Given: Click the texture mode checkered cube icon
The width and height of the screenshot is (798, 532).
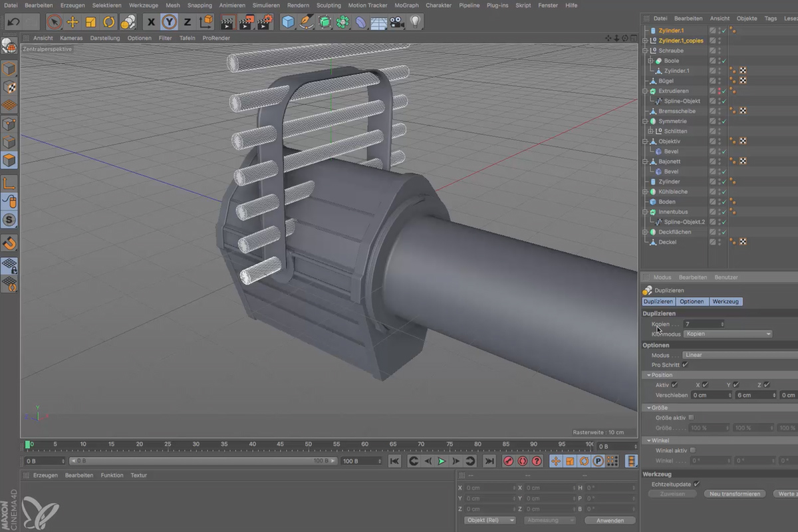Looking at the screenshot, I should coord(9,87).
